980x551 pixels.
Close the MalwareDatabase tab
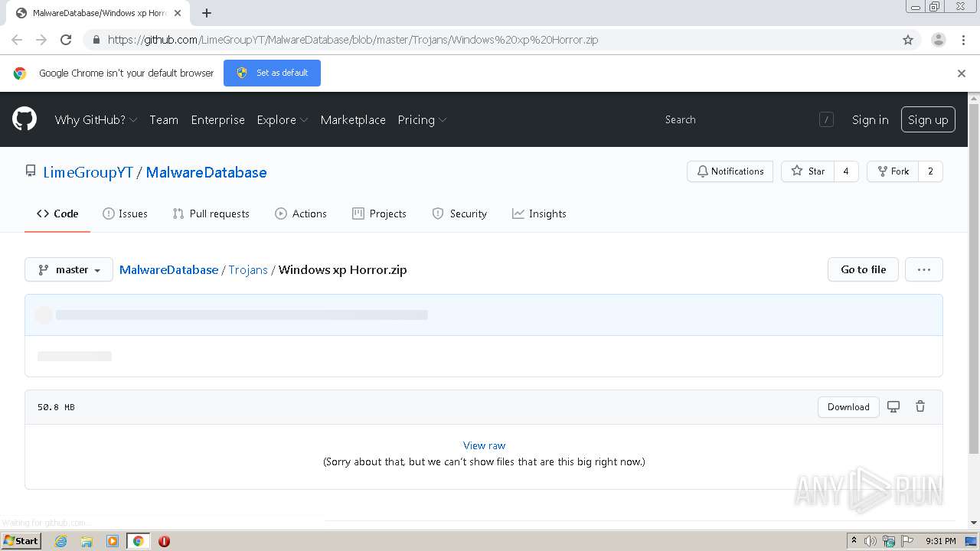coord(178,13)
